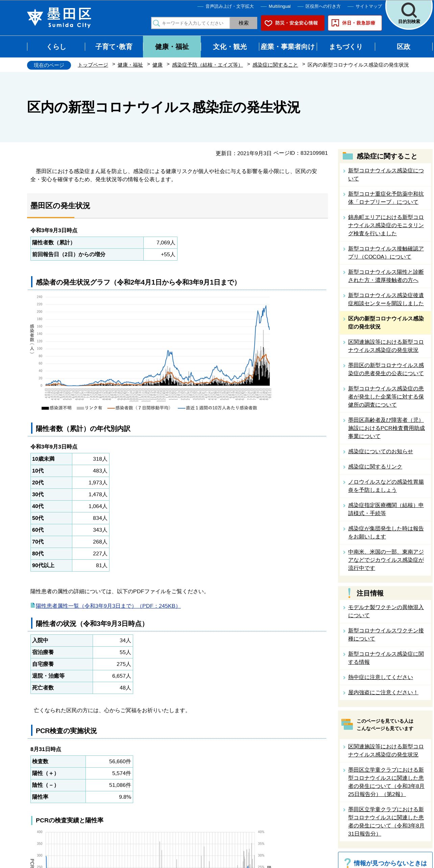This screenshot has width=434, height=868.
Task: Open 屋内強盗にご注意ください！ link
Action: coord(383,692)
